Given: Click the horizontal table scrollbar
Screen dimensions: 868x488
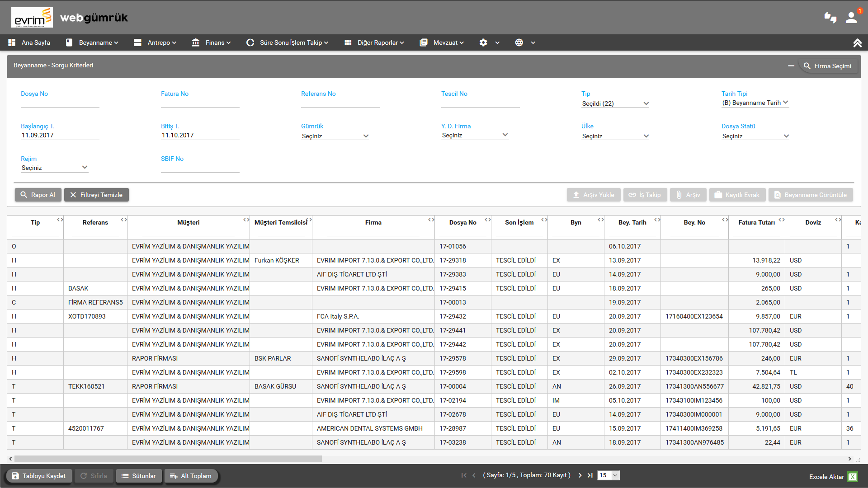Looking at the screenshot, I should click(168, 459).
